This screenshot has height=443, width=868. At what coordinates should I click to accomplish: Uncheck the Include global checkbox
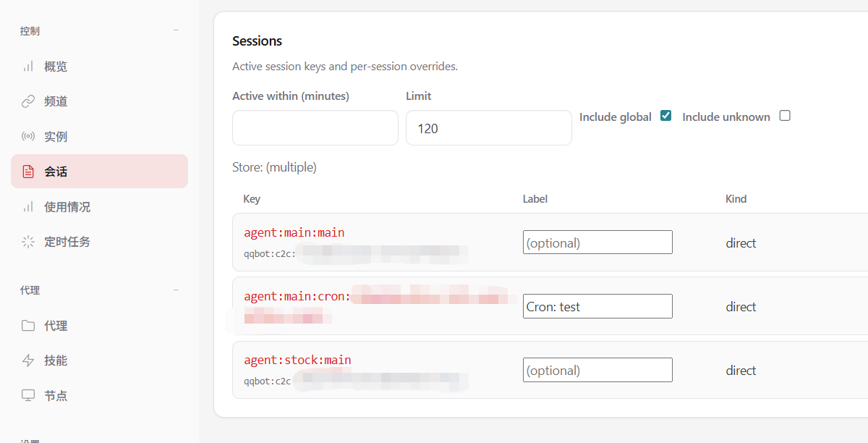click(666, 116)
